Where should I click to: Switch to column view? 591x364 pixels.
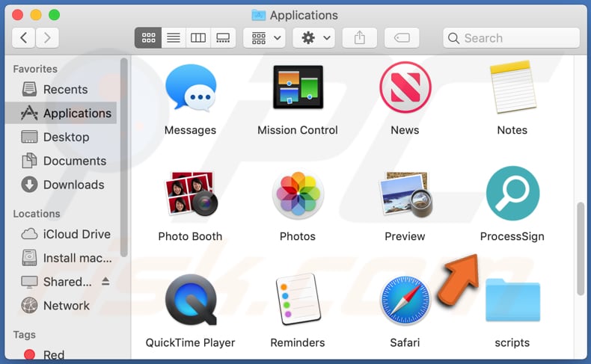point(198,37)
